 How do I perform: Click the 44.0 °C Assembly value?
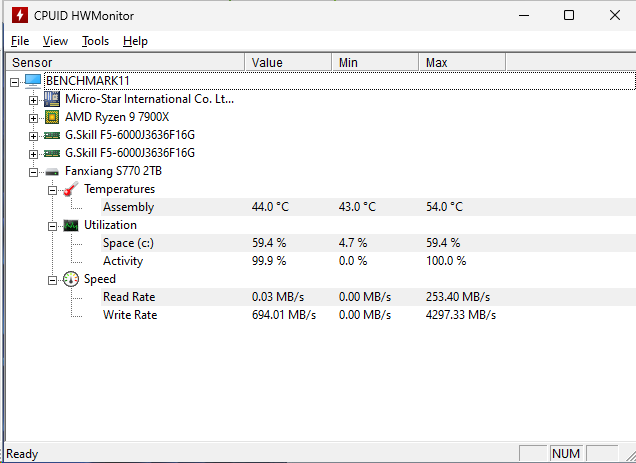pos(270,207)
